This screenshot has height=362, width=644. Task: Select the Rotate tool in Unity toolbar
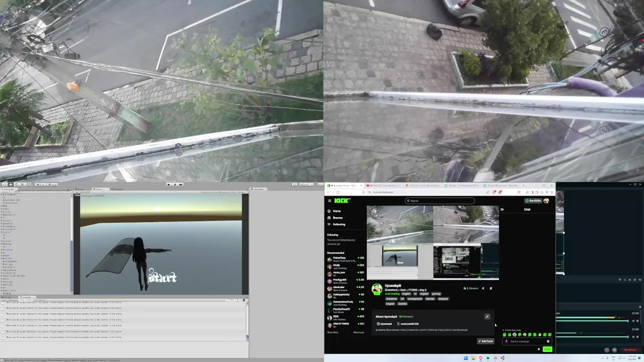tap(16, 185)
